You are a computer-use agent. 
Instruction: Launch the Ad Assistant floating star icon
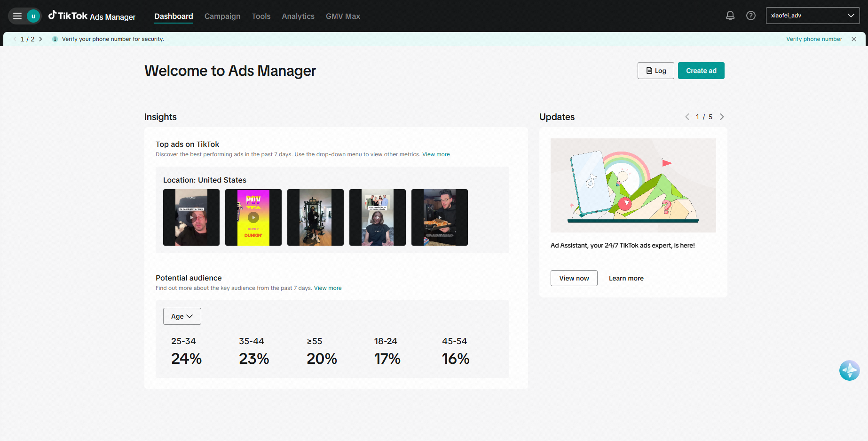(x=849, y=370)
